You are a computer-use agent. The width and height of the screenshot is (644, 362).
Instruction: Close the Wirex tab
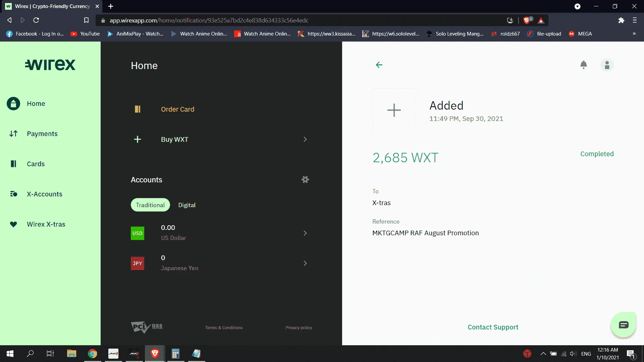97,6
